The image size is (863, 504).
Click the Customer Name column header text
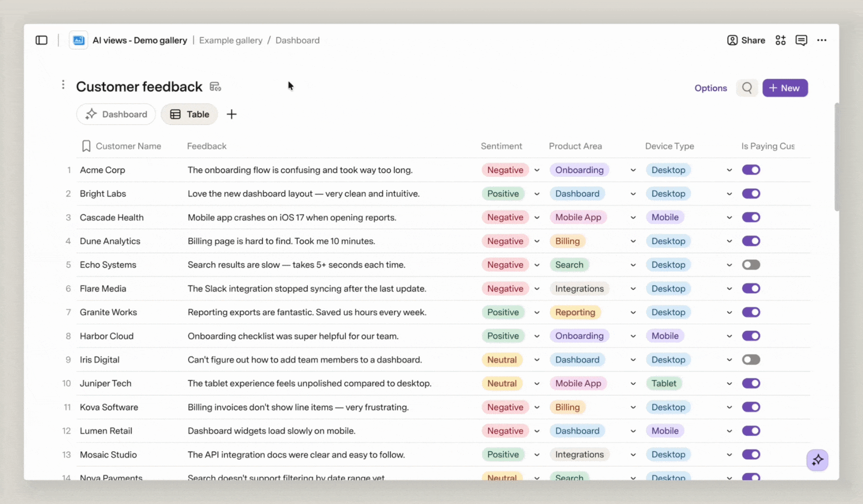pyautogui.click(x=128, y=146)
